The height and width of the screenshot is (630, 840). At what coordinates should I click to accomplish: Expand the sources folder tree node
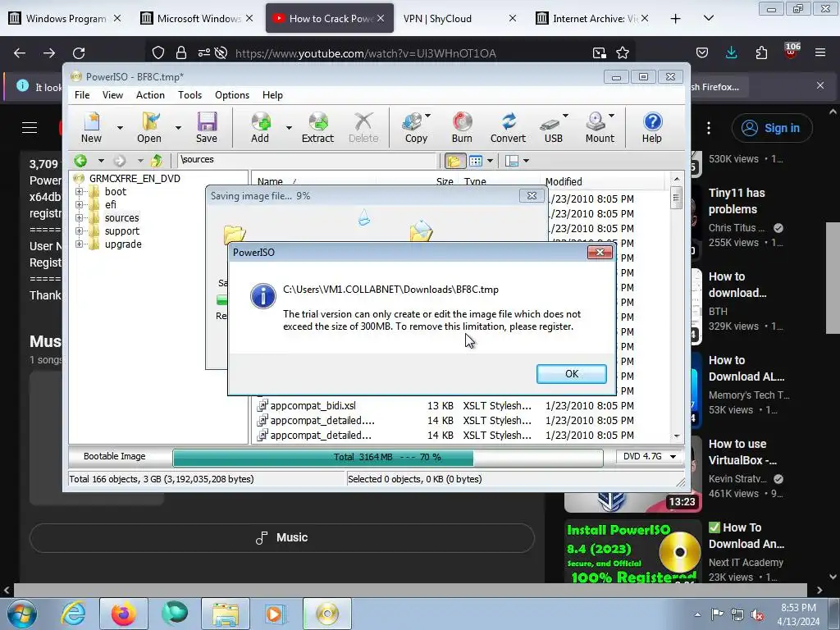(80, 217)
